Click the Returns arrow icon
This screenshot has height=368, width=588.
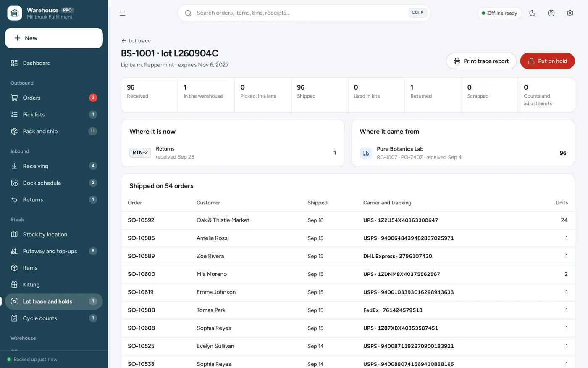click(14, 200)
